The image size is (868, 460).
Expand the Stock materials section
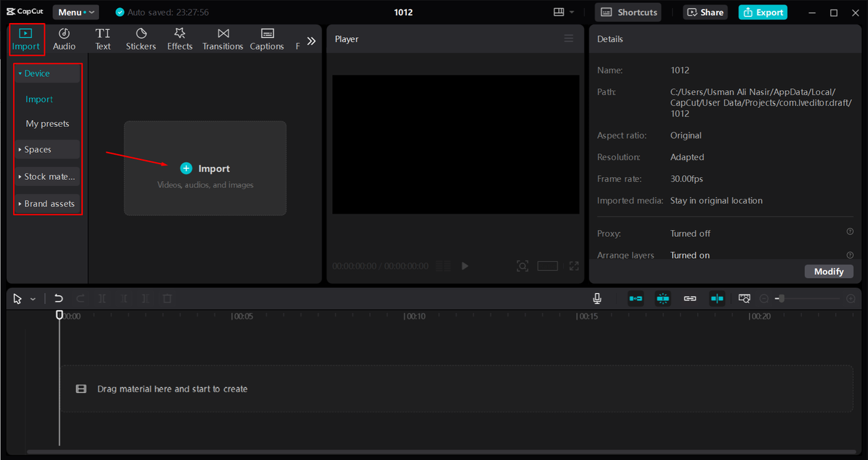point(47,176)
